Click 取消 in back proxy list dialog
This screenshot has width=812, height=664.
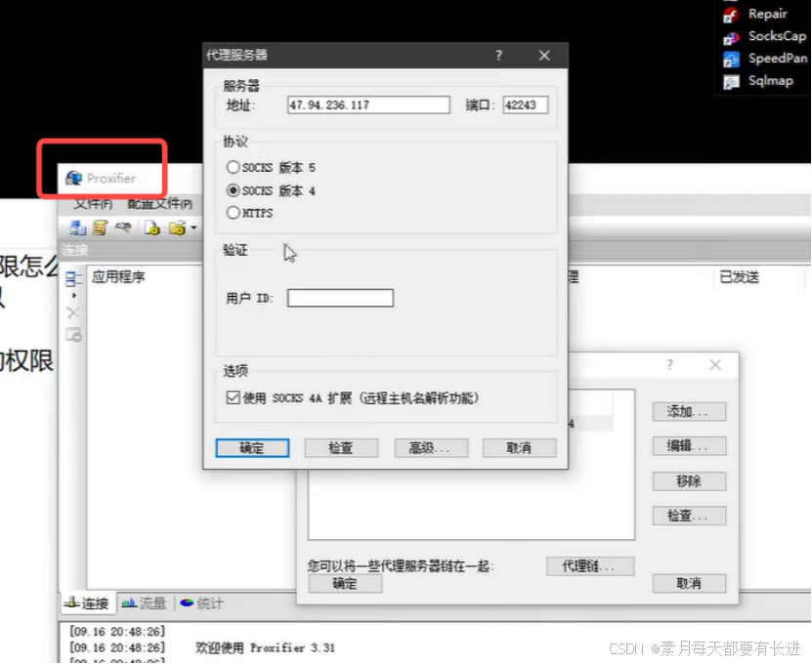[x=689, y=584]
